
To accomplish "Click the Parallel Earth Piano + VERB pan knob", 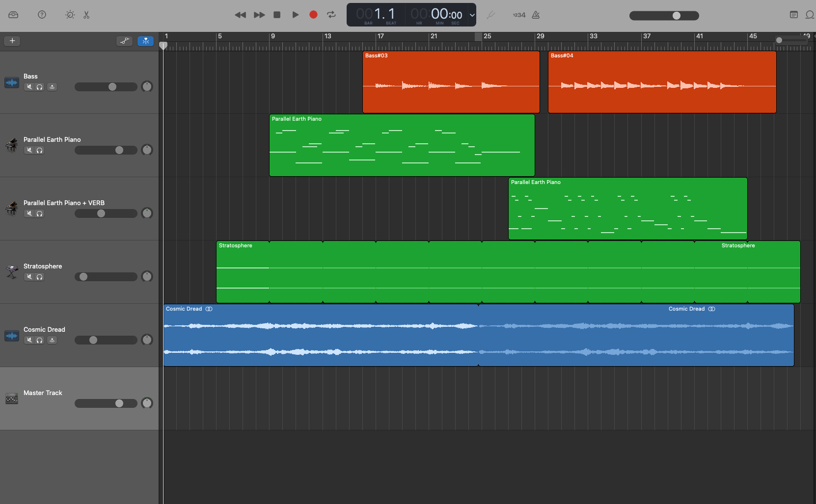I will [x=147, y=213].
